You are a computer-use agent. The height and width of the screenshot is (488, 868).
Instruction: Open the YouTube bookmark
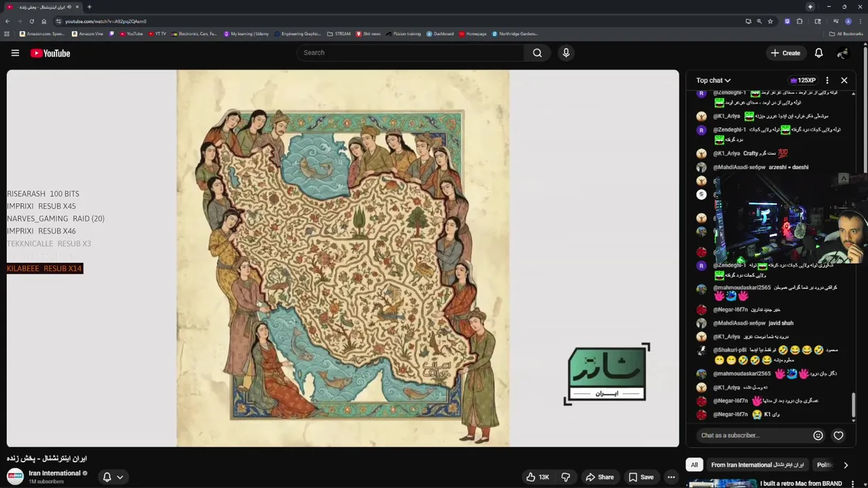(x=131, y=33)
